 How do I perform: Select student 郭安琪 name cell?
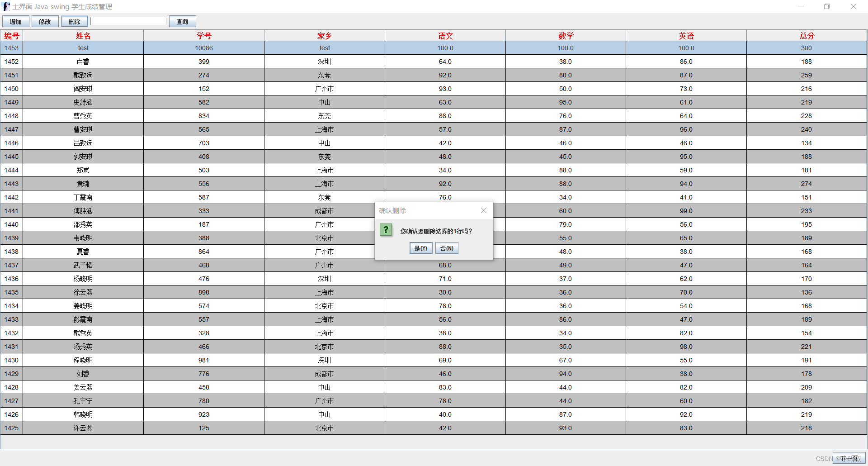(x=83, y=157)
